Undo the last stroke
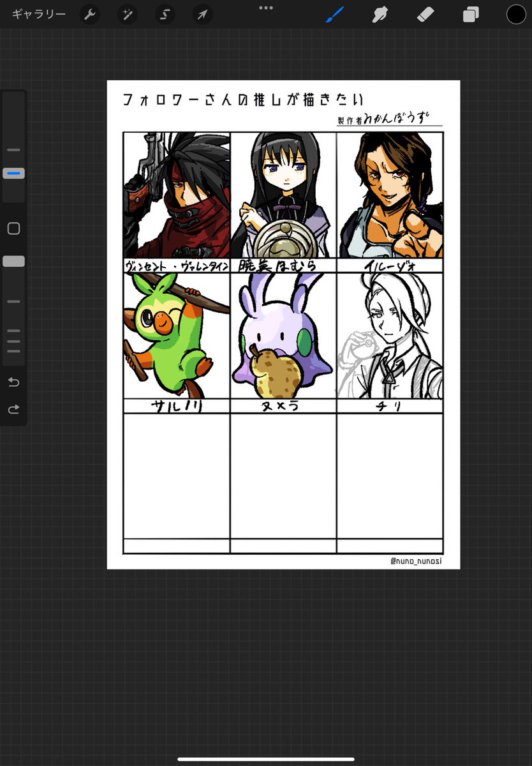This screenshot has width=532, height=766. (13, 382)
